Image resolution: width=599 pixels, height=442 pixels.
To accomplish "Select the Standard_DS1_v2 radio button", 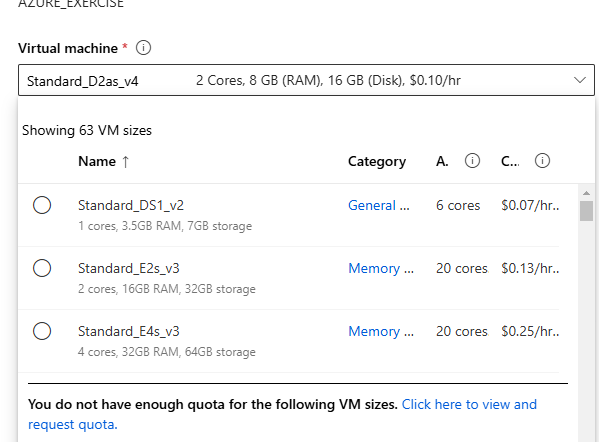I will click(x=42, y=205).
